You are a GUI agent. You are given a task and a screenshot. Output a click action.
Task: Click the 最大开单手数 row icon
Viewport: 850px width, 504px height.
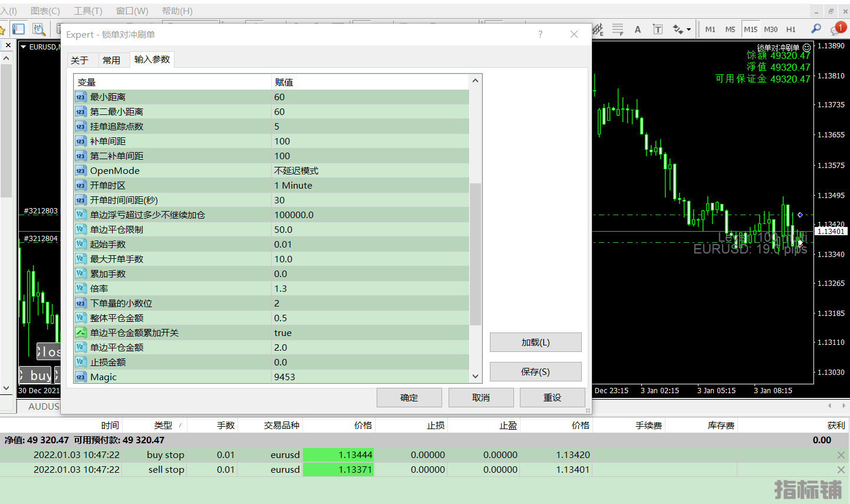[x=81, y=259]
